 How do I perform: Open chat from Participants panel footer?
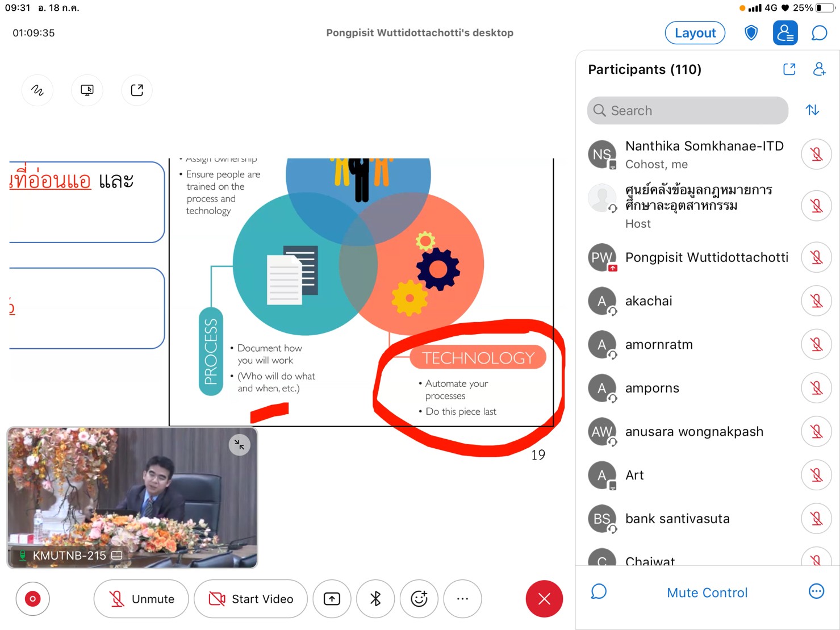(599, 592)
